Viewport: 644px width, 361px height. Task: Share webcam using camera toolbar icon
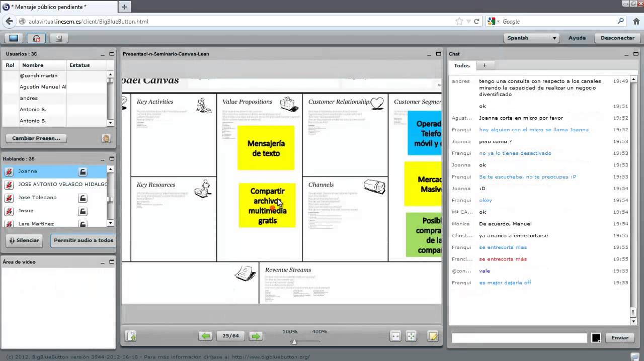tap(59, 38)
